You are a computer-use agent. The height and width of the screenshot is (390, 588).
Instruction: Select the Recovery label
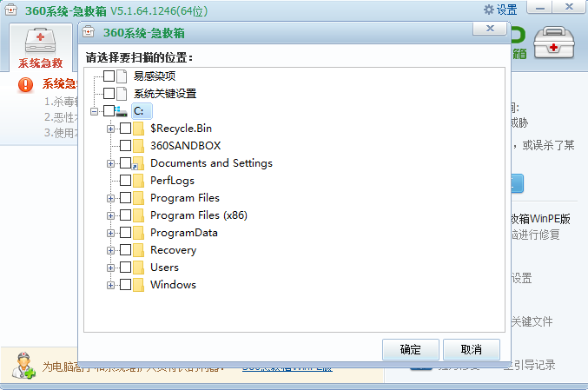click(x=174, y=250)
